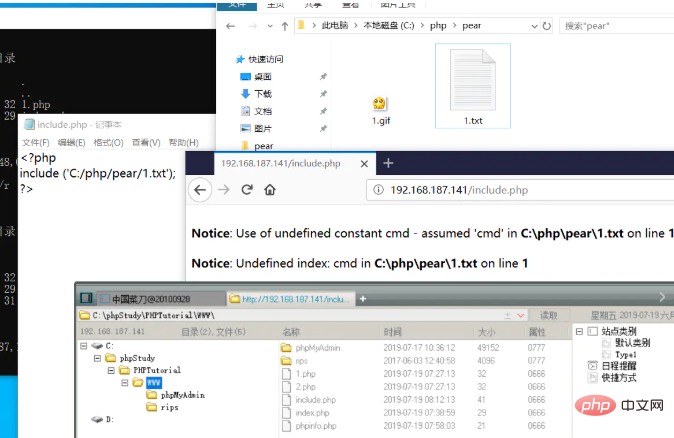
Task: Open Notepad 格式(O) menu
Action: click(x=108, y=143)
